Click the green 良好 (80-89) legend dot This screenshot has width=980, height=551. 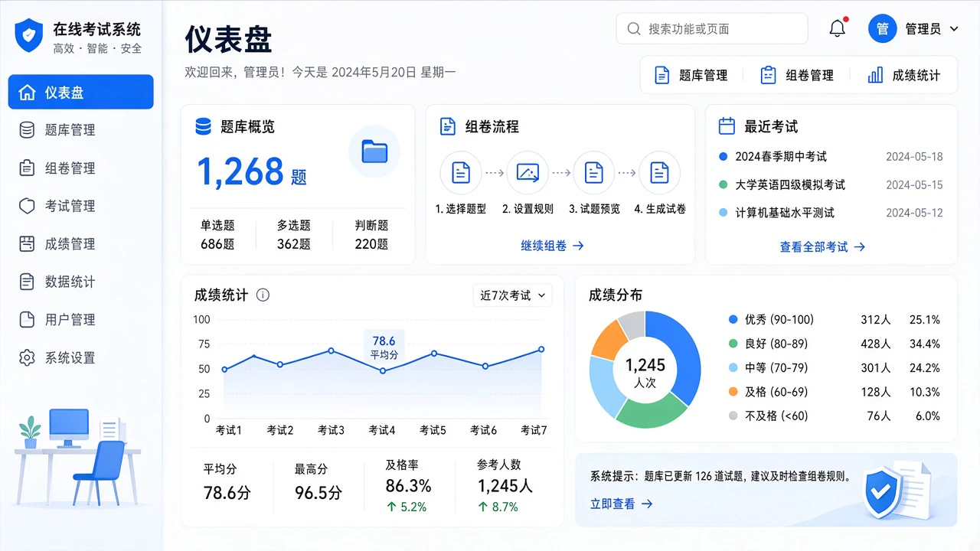[733, 344]
